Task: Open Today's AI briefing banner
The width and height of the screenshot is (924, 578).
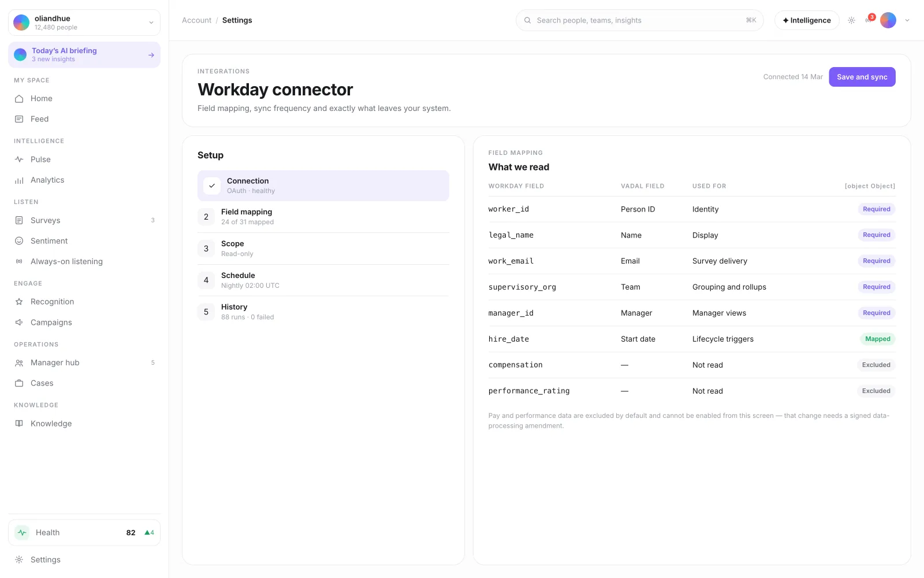Action: click(84, 55)
